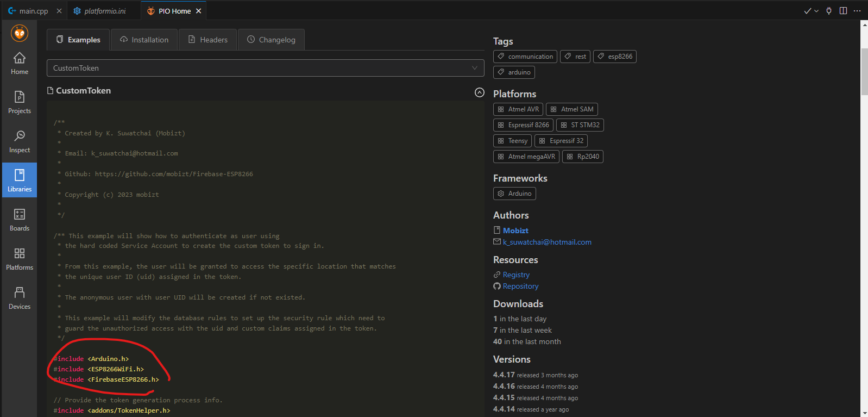Viewport: 868px width, 417px height.
Task: Open the Arduino framework button
Action: pos(514,194)
